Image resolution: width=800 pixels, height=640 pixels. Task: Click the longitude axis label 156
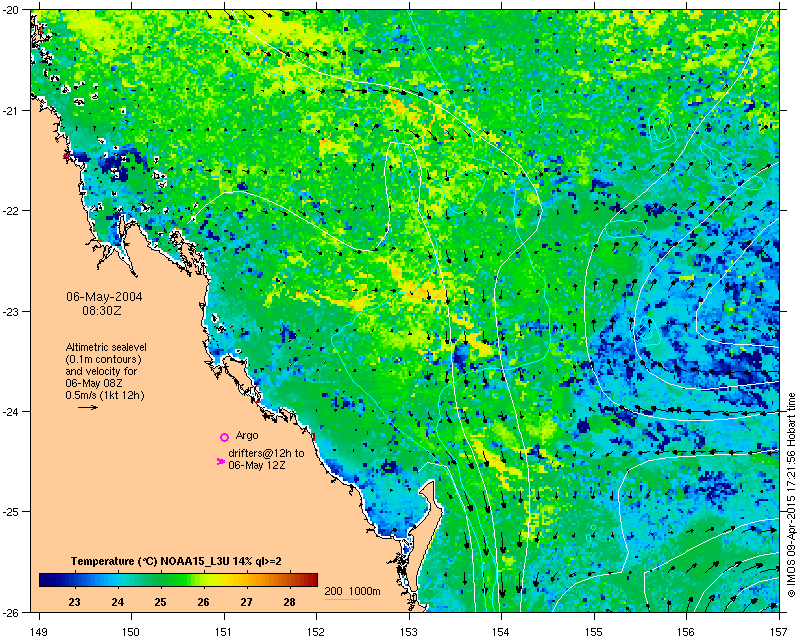tap(686, 632)
